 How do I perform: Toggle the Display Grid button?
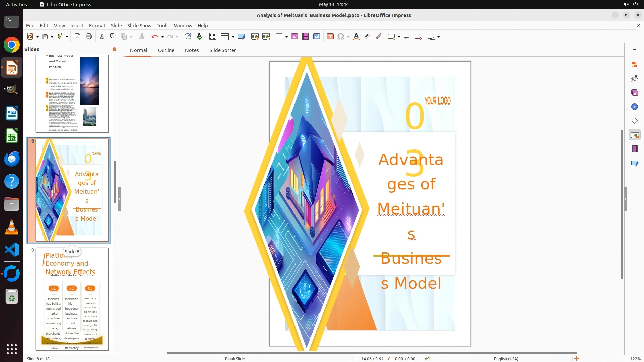(213, 37)
